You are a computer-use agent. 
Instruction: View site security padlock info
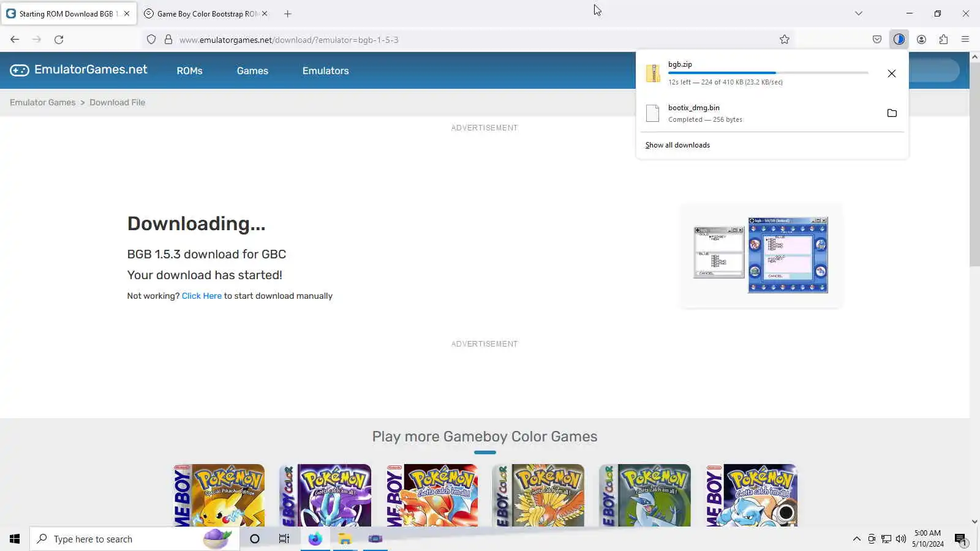pyautogui.click(x=168, y=40)
